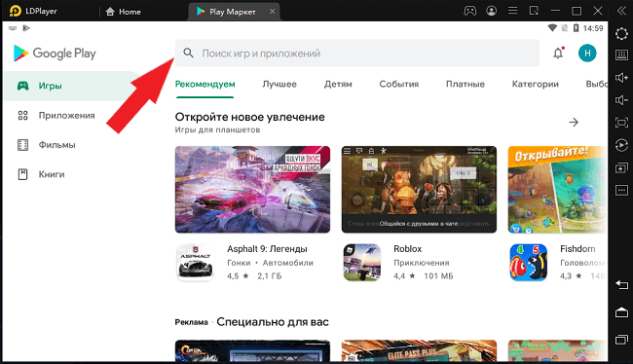
Task: Open Elite Pass Plus ad thumbnail
Action: coord(419,350)
